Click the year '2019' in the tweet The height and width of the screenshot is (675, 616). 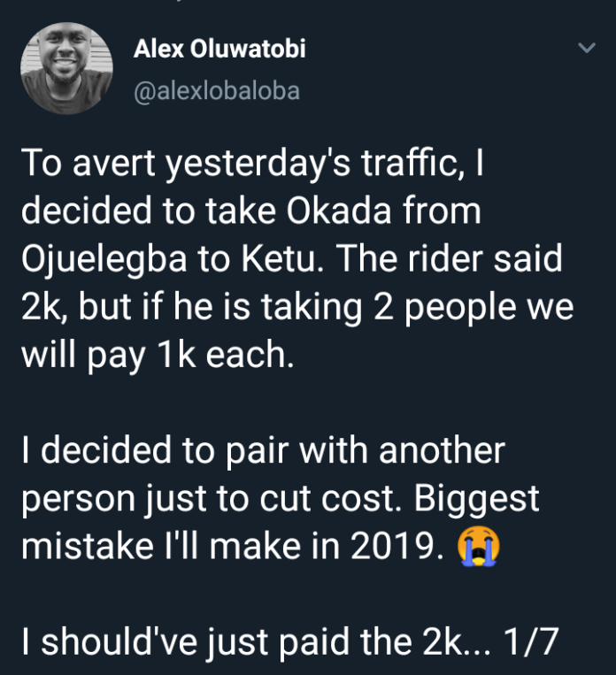pyautogui.click(x=397, y=547)
